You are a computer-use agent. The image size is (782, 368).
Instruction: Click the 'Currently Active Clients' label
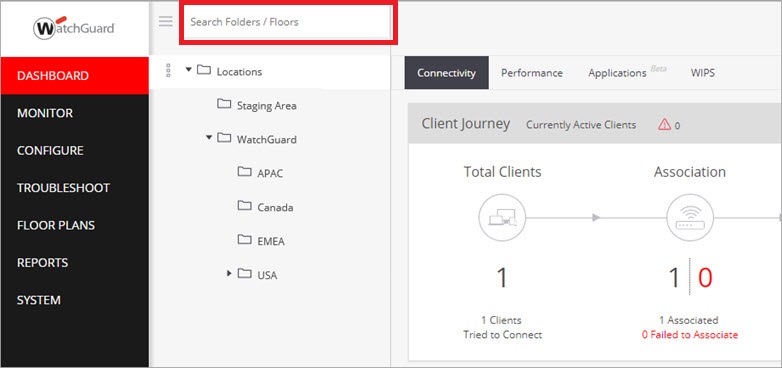[x=581, y=125]
